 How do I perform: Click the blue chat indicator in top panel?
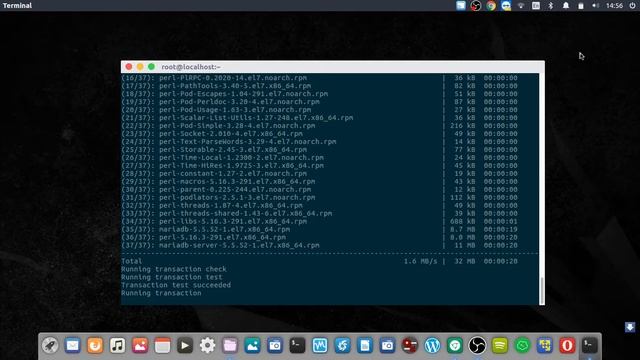coord(506,5)
